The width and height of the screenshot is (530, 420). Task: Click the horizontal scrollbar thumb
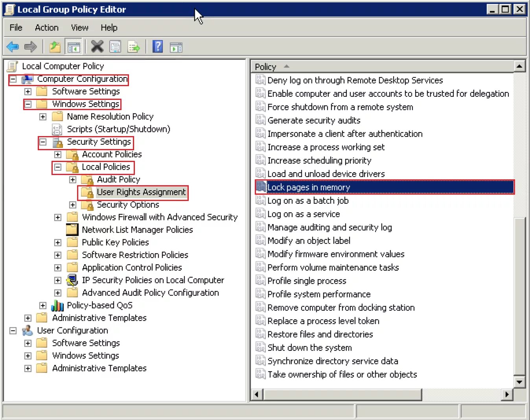(x=342, y=394)
